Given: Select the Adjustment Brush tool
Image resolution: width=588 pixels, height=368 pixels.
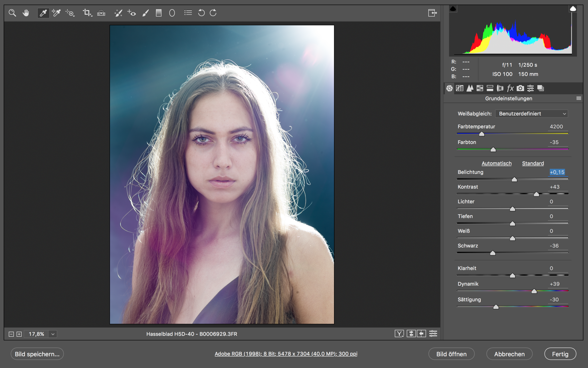Looking at the screenshot, I should (x=146, y=13).
